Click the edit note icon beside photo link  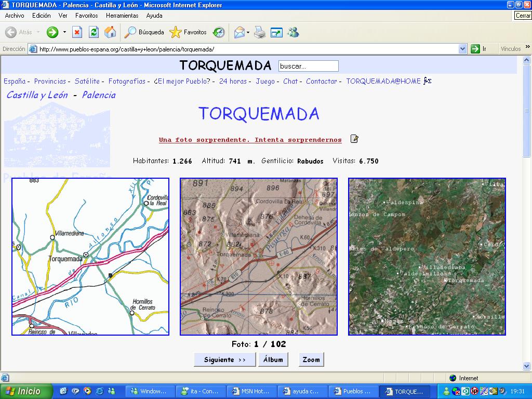354,139
